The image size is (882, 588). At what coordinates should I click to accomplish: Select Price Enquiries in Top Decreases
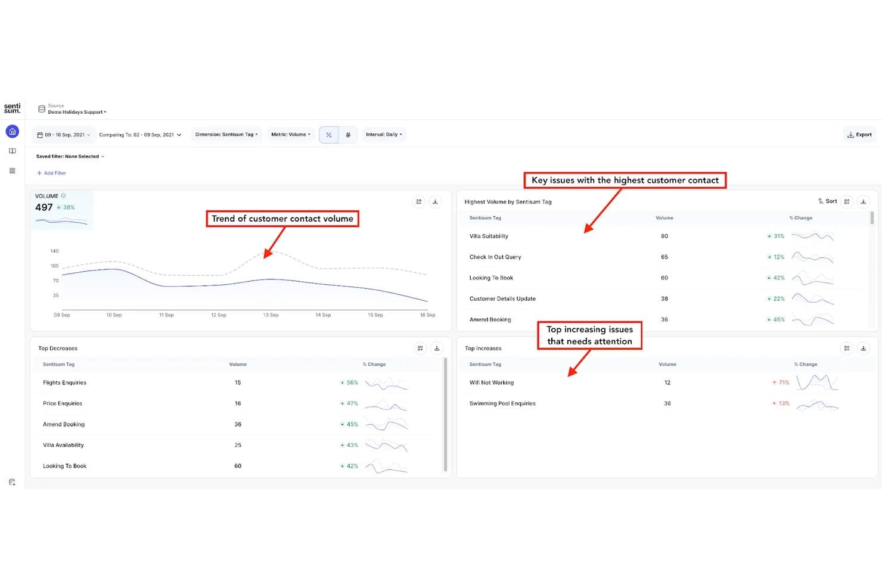tap(238, 403)
